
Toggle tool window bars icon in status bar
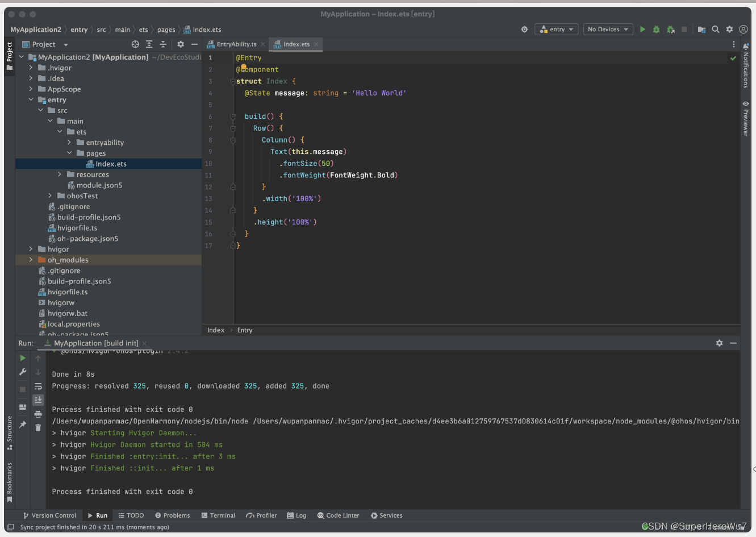(x=10, y=527)
